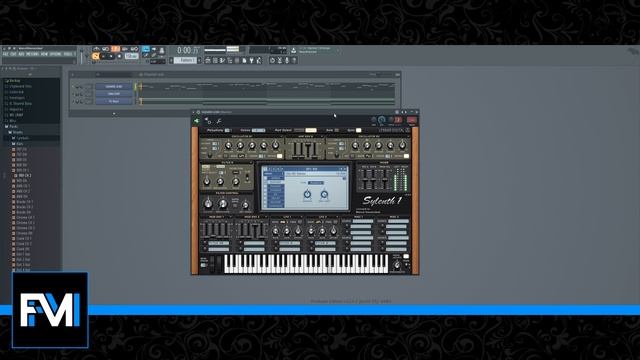Viewport: 640px width, 360px height.
Task: Open right oscillator section menu arrow
Action: pyautogui.click(x=408, y=136)
